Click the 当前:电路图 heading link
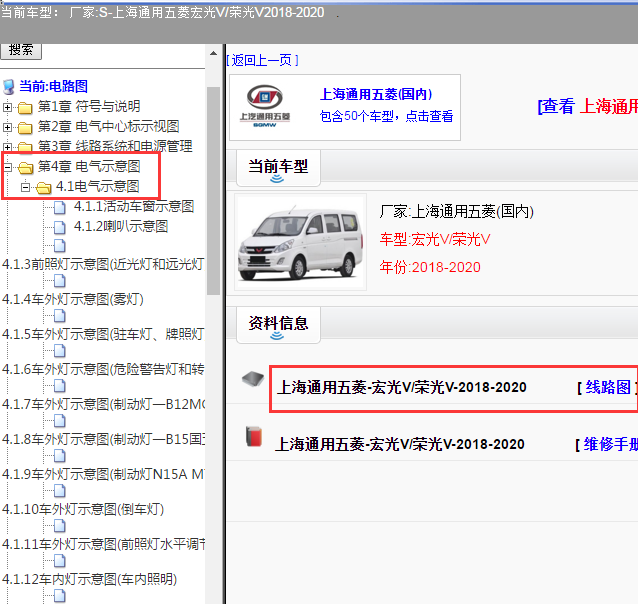This screenshot has width=638, height=604. [53, 86]
